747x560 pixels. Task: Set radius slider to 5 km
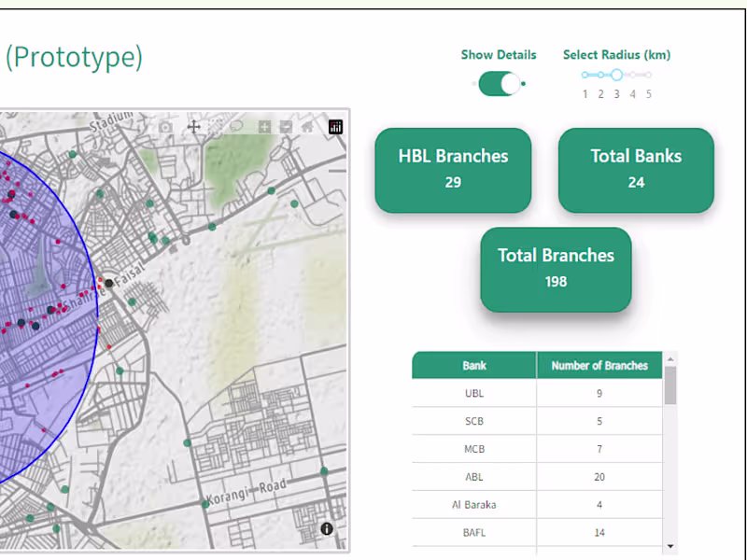(648, 75)
